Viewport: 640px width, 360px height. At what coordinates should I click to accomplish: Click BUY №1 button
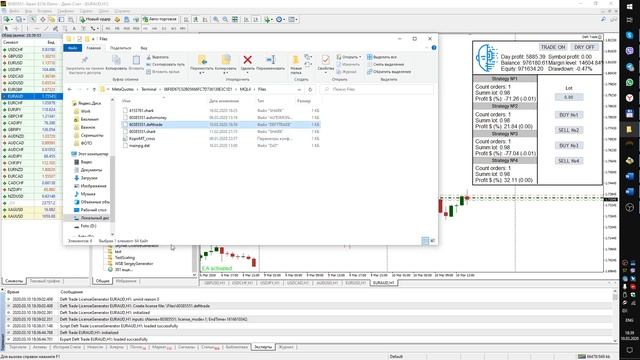coord(569,115)
